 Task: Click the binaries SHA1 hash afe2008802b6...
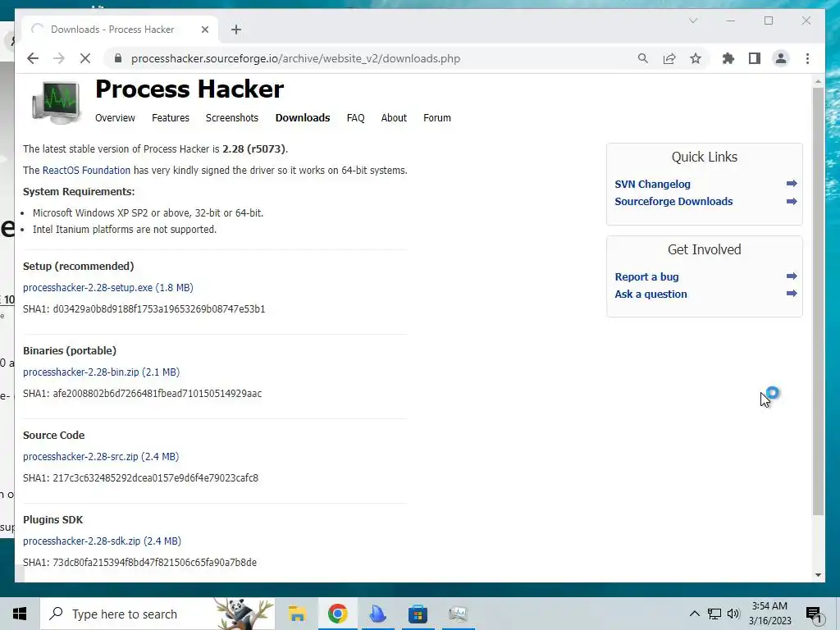click(x=157, y=394)
